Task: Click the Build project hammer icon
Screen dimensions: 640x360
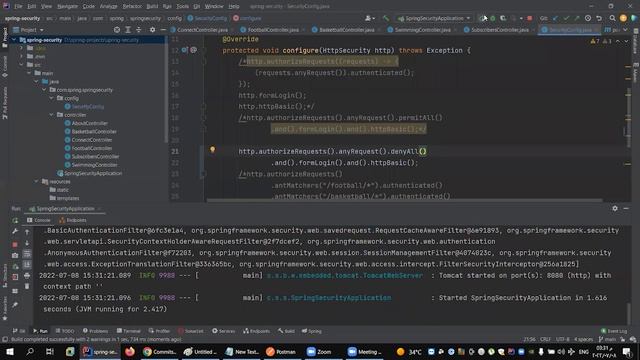Action: tap(386, 18)
